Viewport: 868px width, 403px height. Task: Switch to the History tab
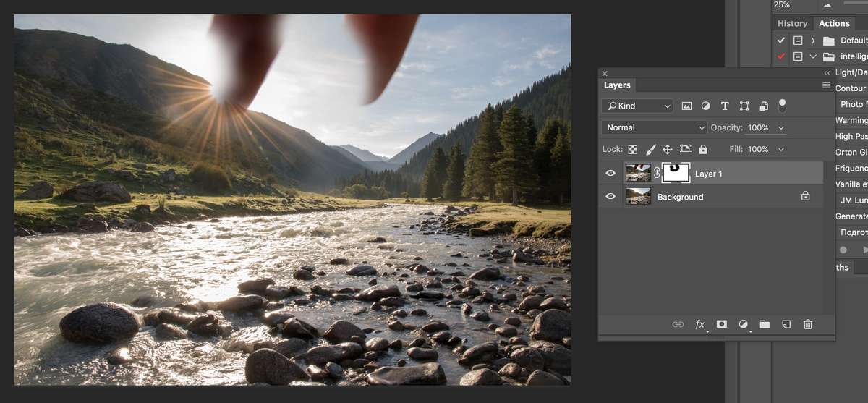pos(792,23)
